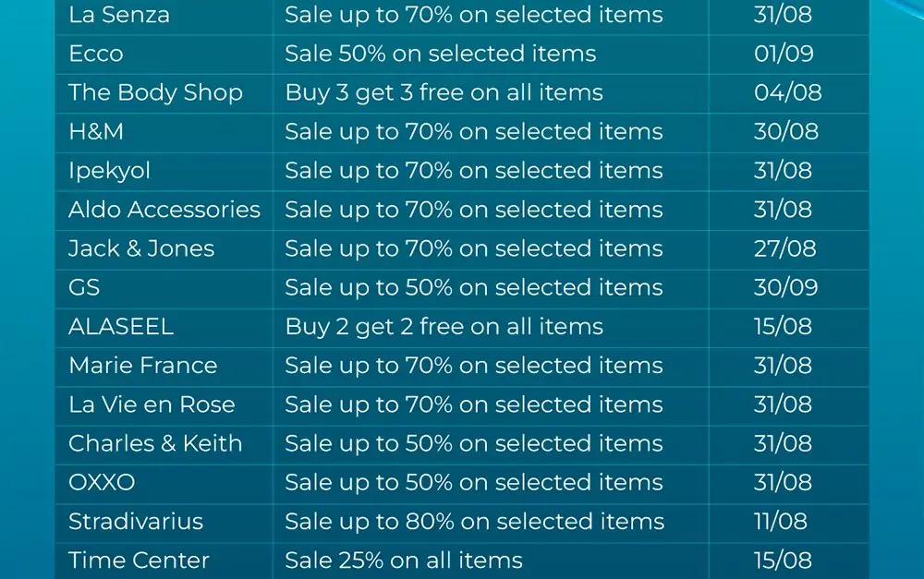Select the 04/08 date for The Body Shop

click(787, 92)
